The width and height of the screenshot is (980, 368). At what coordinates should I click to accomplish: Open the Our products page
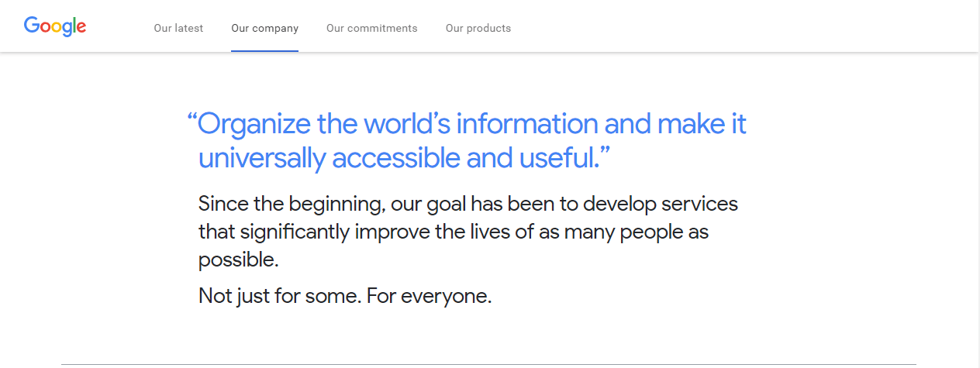coord(478,28)
